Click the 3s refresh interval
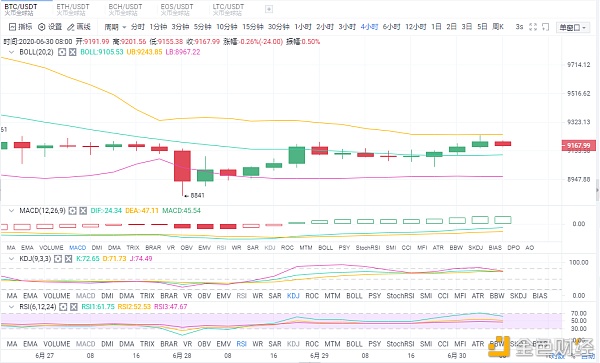The height and width of the screenshot is (363, 600). [x=519, y=27]
